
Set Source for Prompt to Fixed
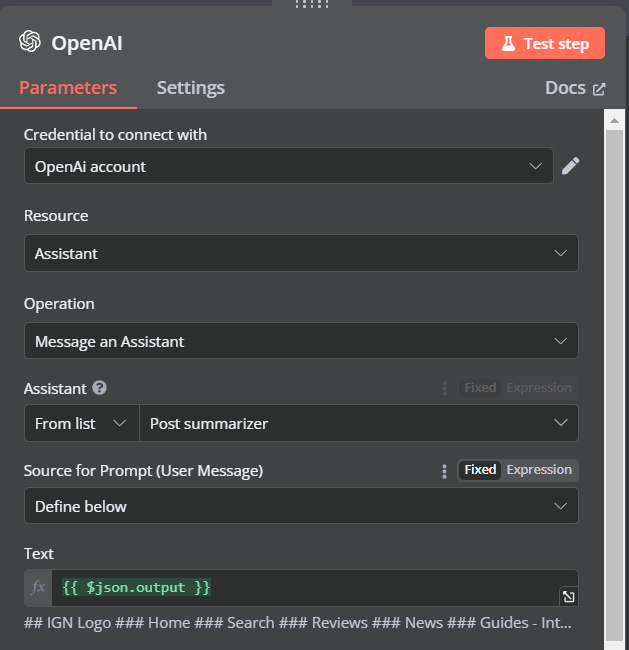480,470
